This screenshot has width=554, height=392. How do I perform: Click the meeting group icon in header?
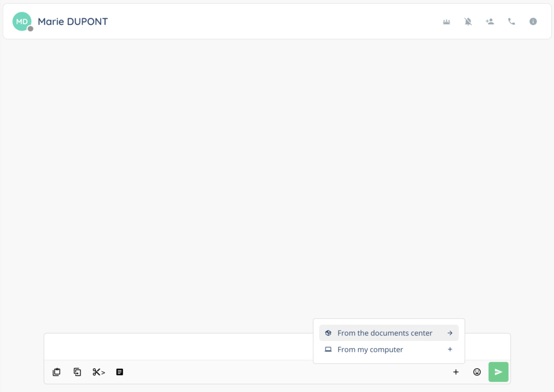tap(446, 22)
